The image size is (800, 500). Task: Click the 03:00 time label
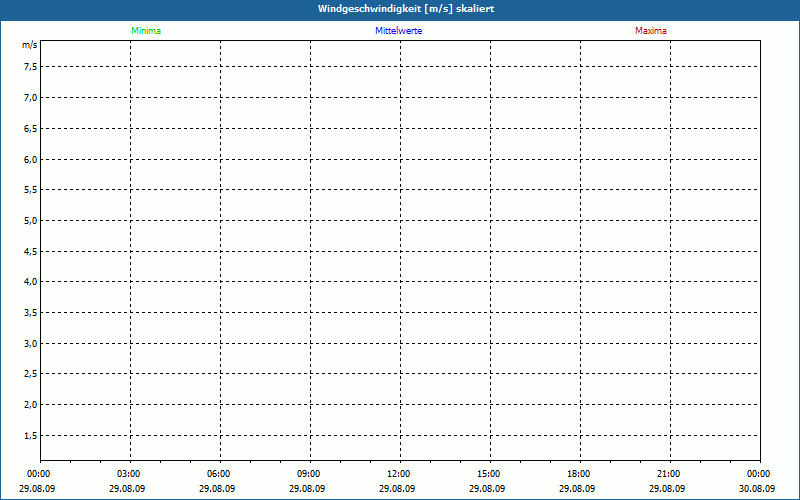pyautogui.click(x=129, y=474)
